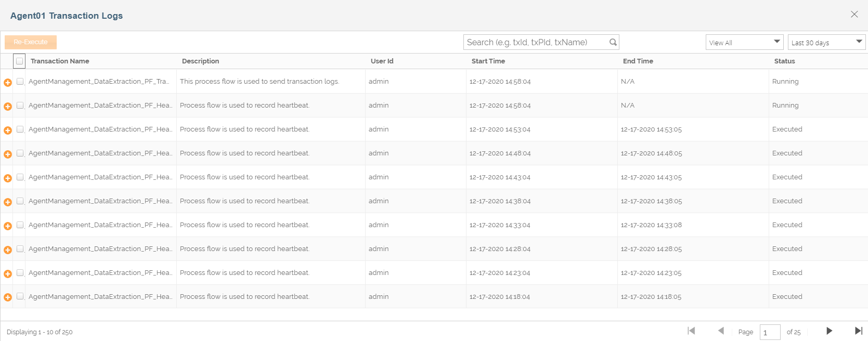Image resolution: width=868 pixels, height=341 pixels.
Task: Go to the previous page arrow
Action: (721, 331)
